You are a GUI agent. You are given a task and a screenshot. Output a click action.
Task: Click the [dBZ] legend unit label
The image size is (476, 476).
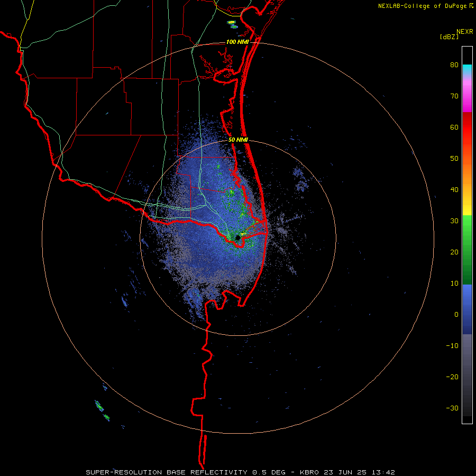(449, 36)
